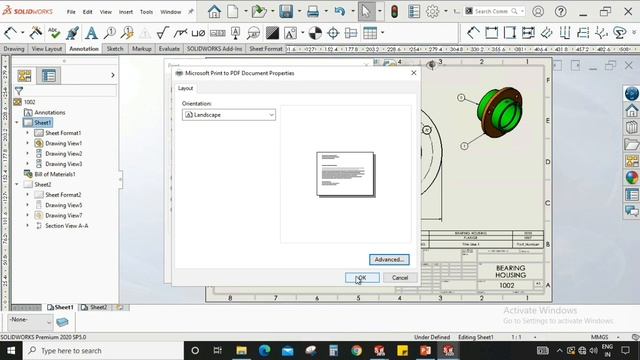Expand the Open document dropdown arrow
Screen dimensions: 640x360
[x=273, y=11]
